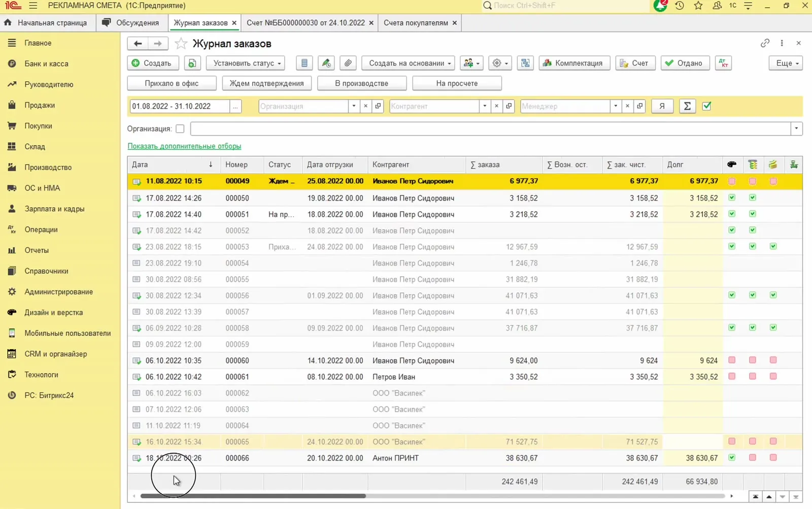Open the three-dot more options menu
Viewport: 812px width, 509px height.
[x=782, y=43]
